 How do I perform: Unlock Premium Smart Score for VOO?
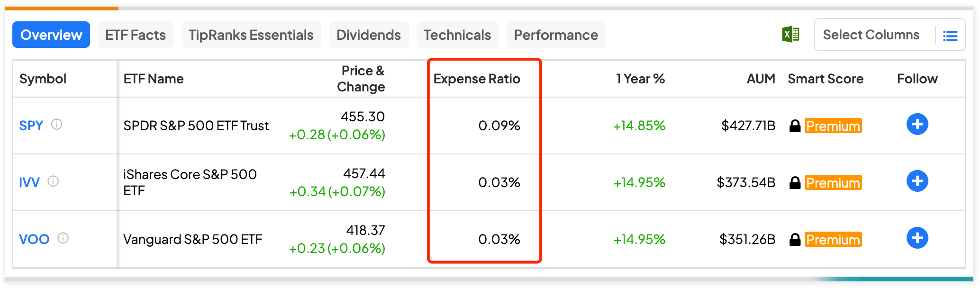(833, 239)
